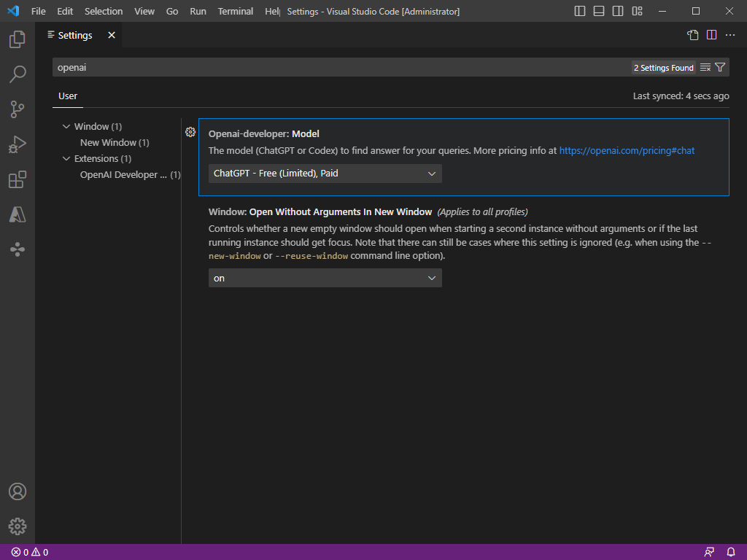
Task: Split the editor right
Action: tap(711, 35)
